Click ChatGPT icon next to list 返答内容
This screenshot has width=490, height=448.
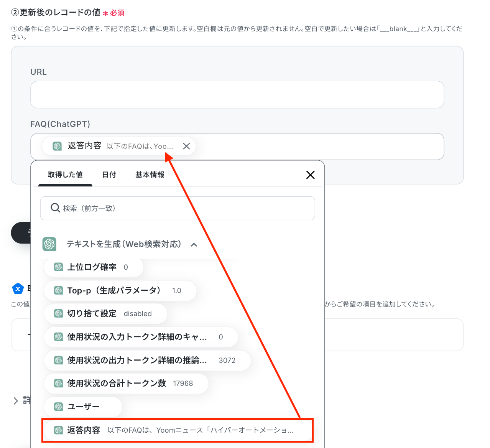(58, 430)
